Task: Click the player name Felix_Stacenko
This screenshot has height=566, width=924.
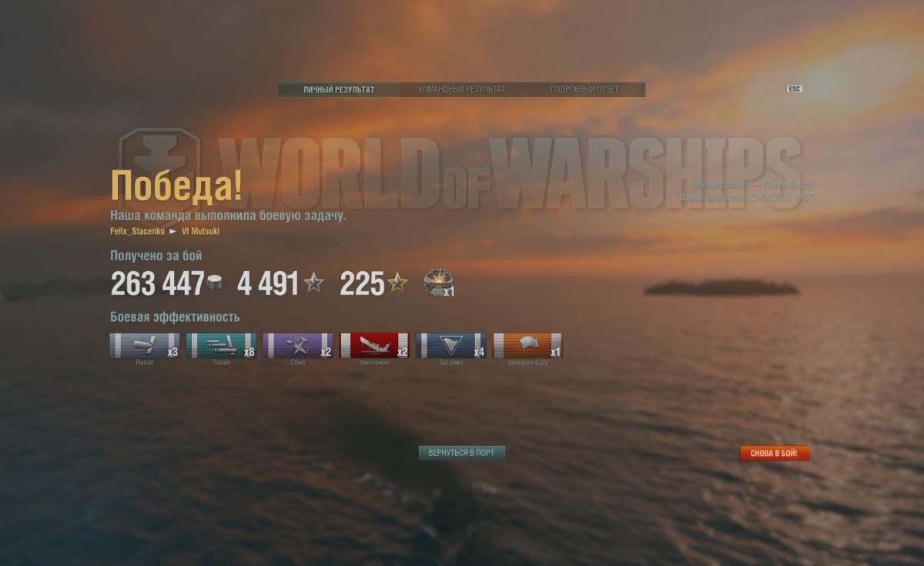Action: [x=137, y=231]
